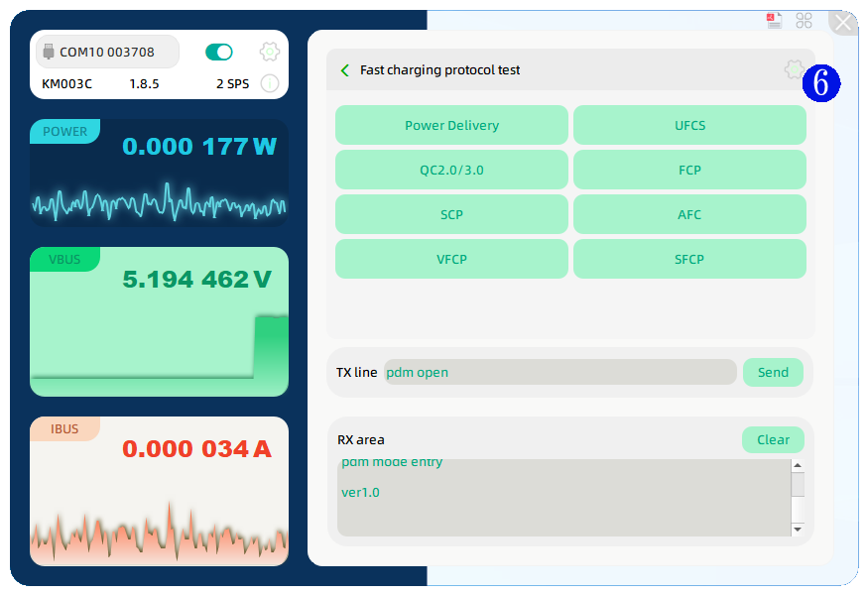Viewport: 868px width, 595px height.
Task: Click the info icon beside 2 SPS
Action: point(270,83)
